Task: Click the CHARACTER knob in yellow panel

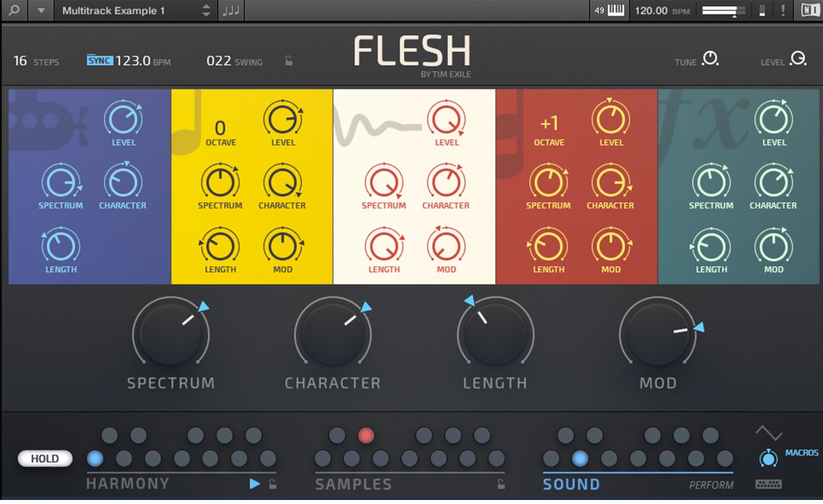Action: click(283, 182)
